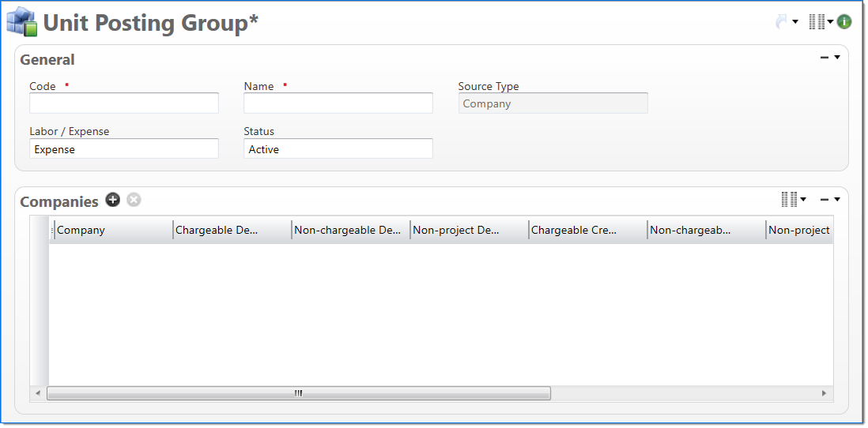Click the scroll right arrow in Companies grid

click(824, 393)
